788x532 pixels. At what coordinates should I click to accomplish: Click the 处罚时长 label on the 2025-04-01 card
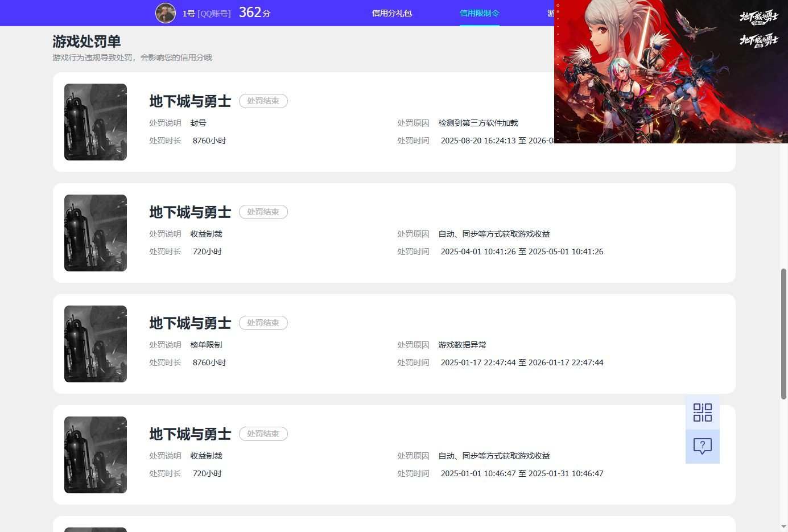click(x=165, y=251)
